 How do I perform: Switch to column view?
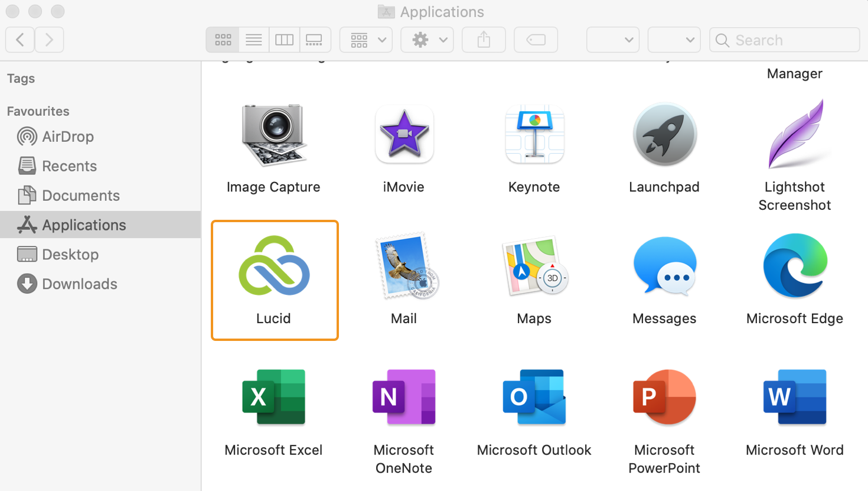tap(284, 40)
